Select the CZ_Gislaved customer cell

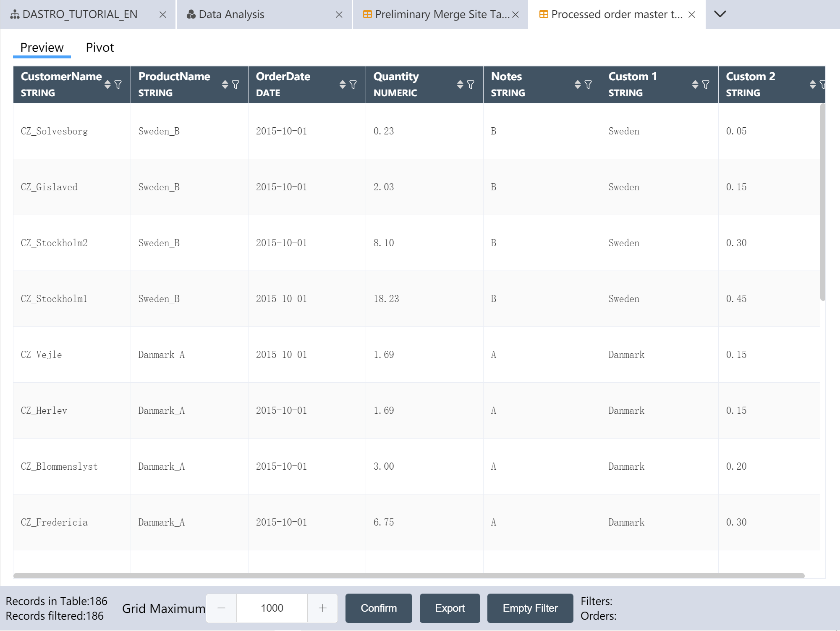(72, 187)
